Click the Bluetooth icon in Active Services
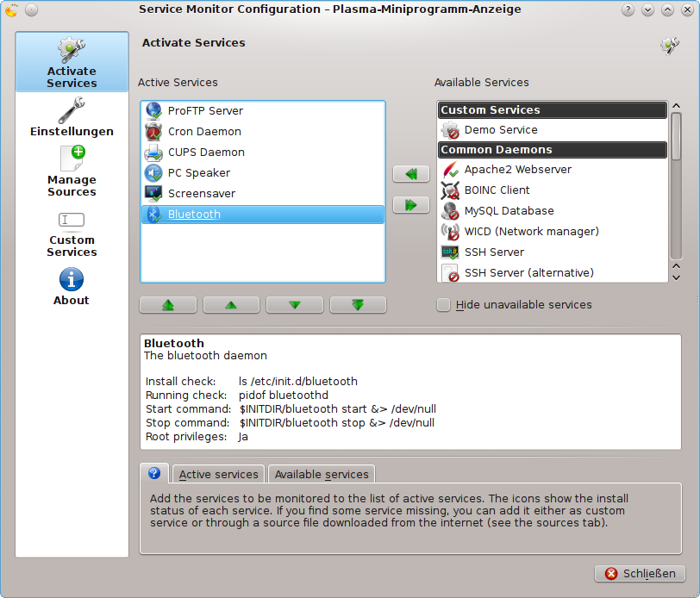 pos(153,214)
